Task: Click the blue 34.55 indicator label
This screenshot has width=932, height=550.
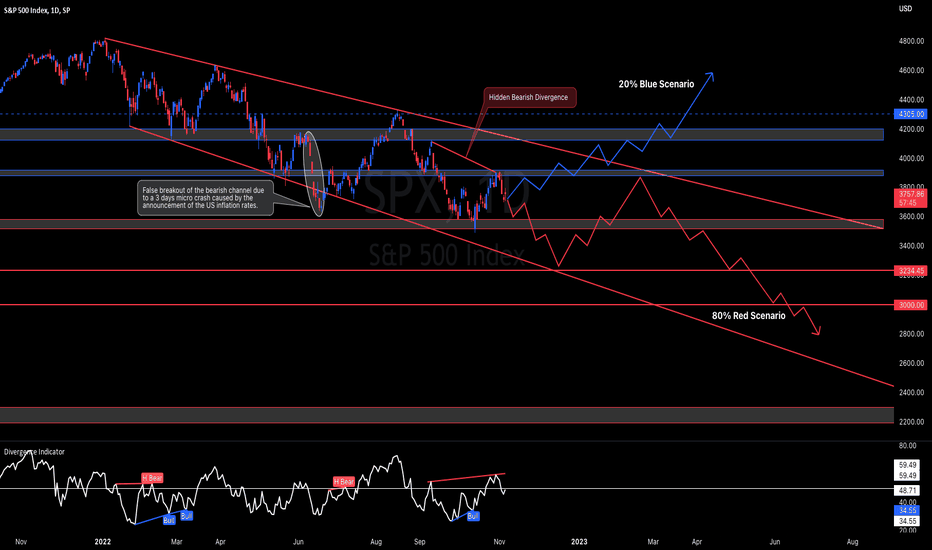Action: click(907, 511)
